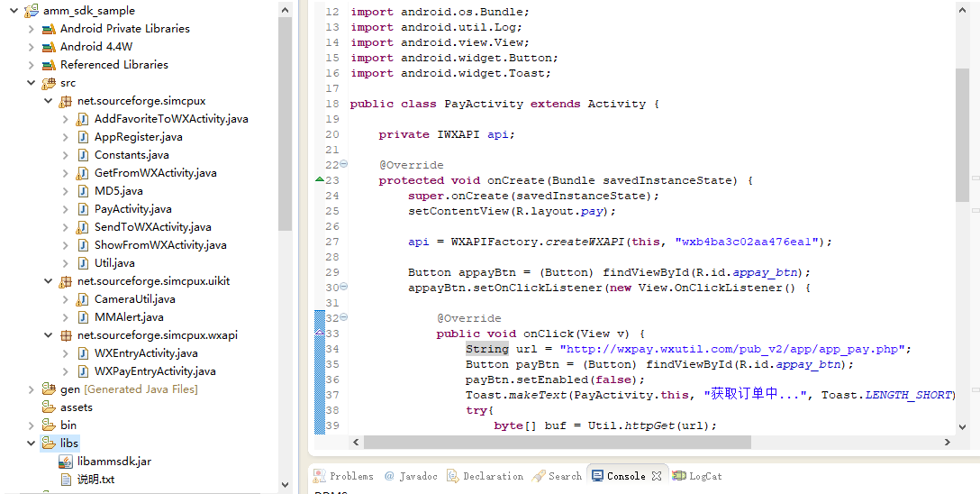Expand PayActivity.java file node
The image size is (980, 494).
pyautogui.click(x=65, y=209)
